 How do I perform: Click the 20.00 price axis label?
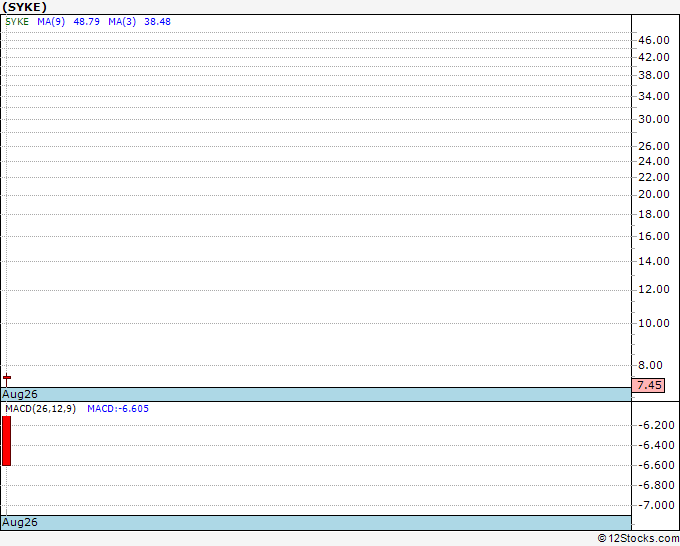coord(654,194)
